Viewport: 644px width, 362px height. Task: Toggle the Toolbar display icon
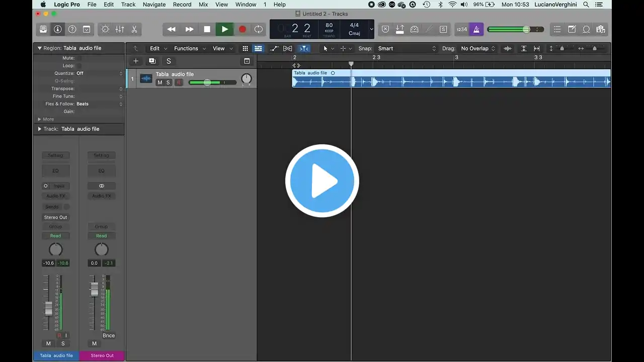coord(87,29)
